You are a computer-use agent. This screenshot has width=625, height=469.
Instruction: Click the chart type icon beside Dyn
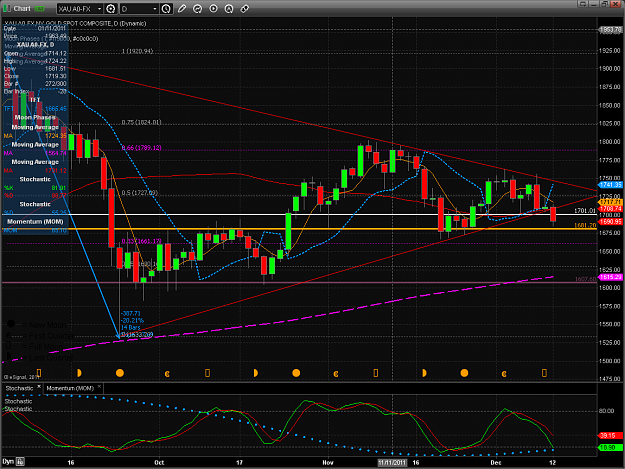pos(20,461)
